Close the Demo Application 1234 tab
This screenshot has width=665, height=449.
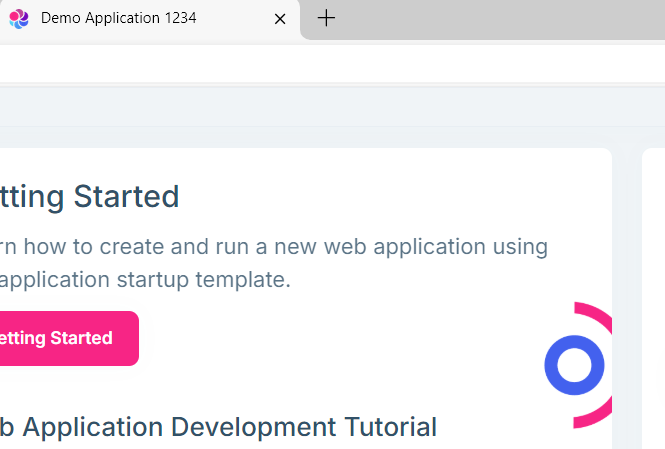pyautogui.click(x=280, y=18)
